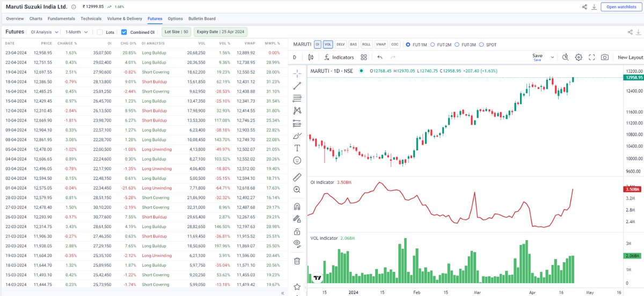Hide all drawings with eye icon

click(x=297, y=244)
